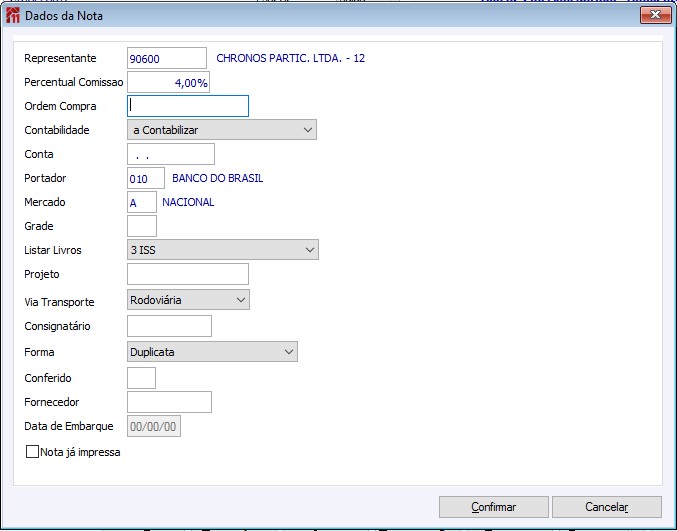This screenshot has height=531, width=677.
Task: Click the Conferido input box
Action: 141,378
